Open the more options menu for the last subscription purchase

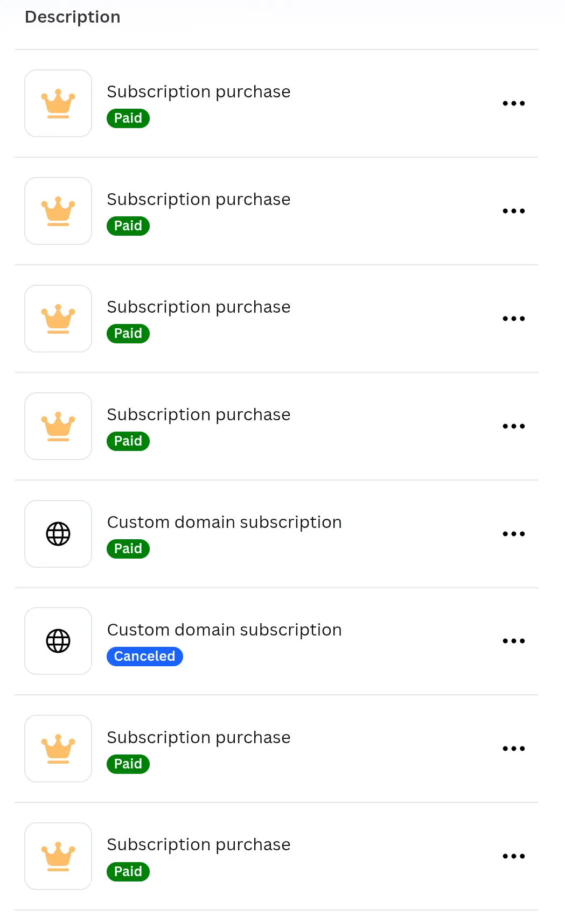(x=514, y=856)
